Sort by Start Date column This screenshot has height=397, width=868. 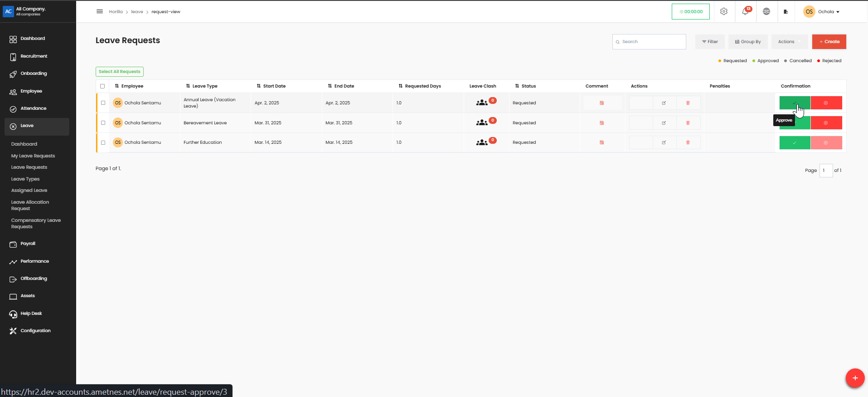pyautogui.click(x=271, y=86)
